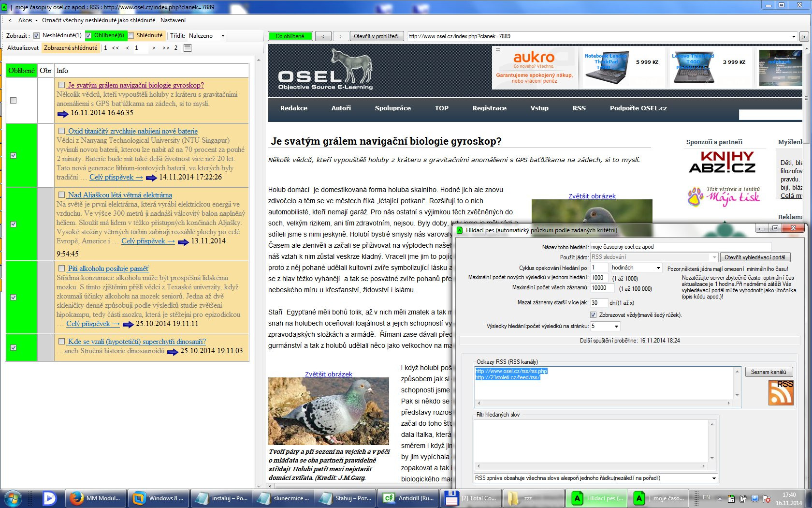Screen dimensions: 812x508
Task: Click the KNIHY ABZ.CZ sponsor logo
Action: pyautogui.click(x=722, y=162)
